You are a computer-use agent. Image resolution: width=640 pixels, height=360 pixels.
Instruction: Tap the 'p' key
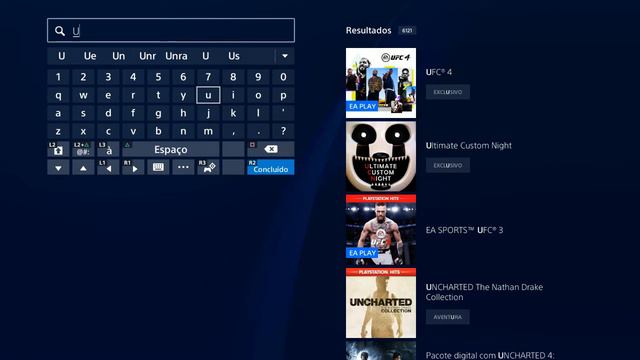283,95
